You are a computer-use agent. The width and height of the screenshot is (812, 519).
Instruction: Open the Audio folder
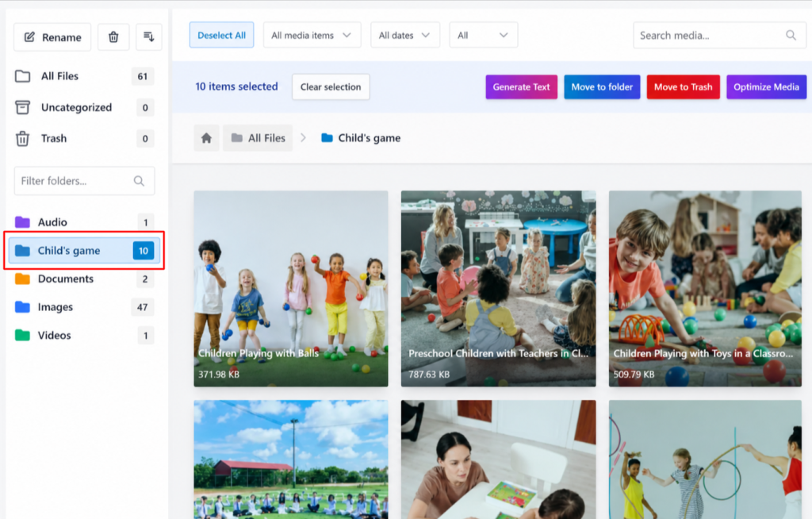[x=84, y=222]
